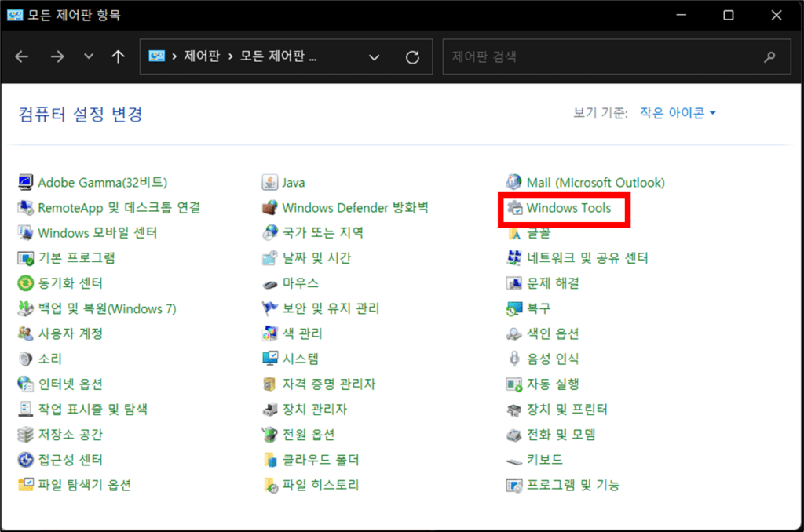Open the 자동 실행 link
Image resolution: width=804 pixels, height=532 pixels.
(554, 384)
